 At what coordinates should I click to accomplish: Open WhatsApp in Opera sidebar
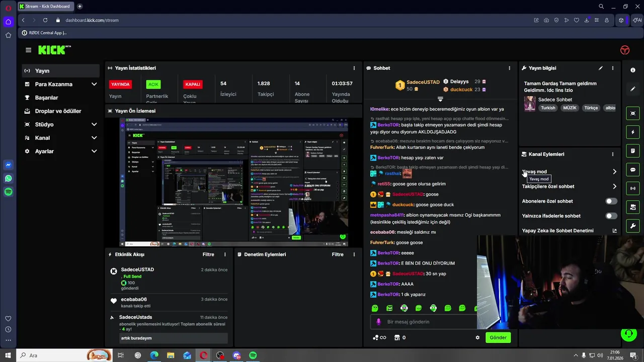pyautogui.click(x=8, y=178)
